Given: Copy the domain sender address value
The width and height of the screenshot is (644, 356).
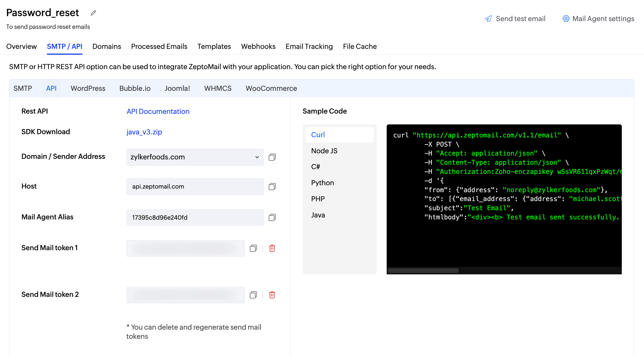Looking at the screenshot, I should click(x=272, y=157).
